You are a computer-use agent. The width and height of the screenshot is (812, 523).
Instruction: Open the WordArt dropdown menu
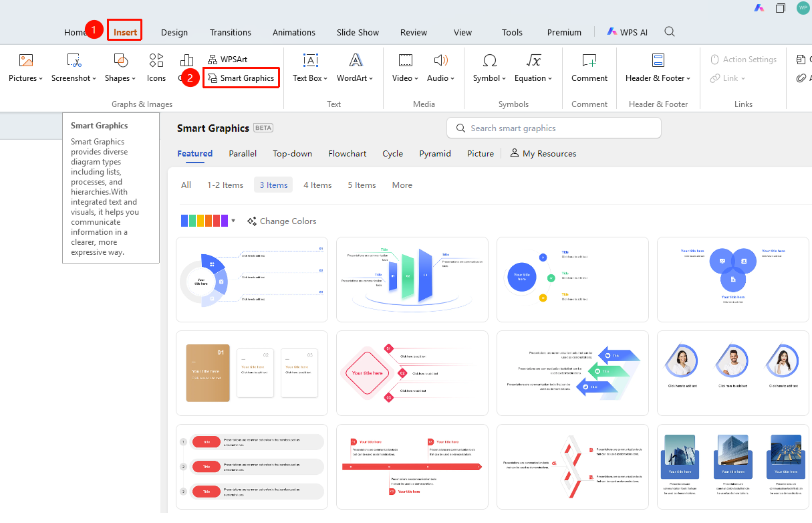coord(371,79)
